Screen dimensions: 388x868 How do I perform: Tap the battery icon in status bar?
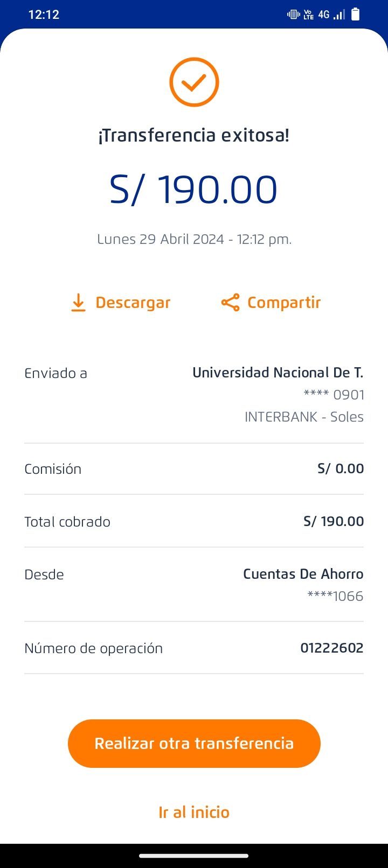pos(356,15)
